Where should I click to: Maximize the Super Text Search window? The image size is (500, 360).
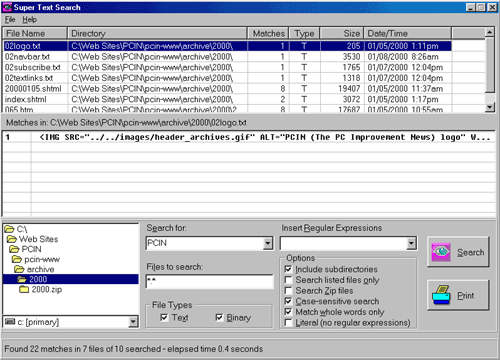tap(481, 7)
